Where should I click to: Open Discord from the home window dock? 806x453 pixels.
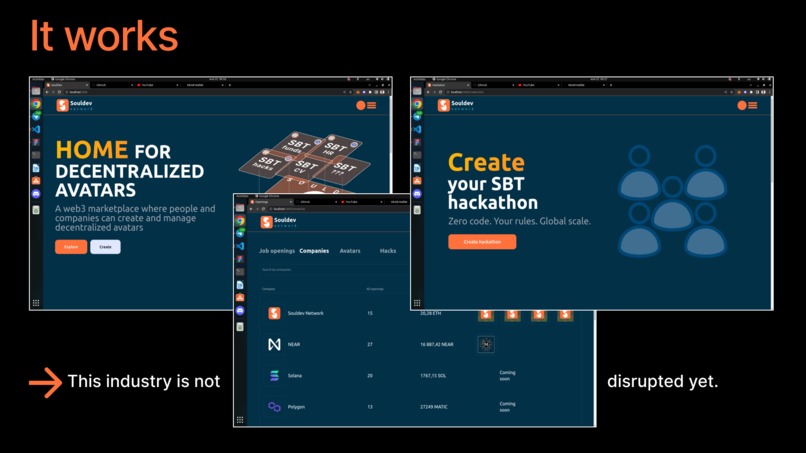pyautogui.click(x=36, y=194)
